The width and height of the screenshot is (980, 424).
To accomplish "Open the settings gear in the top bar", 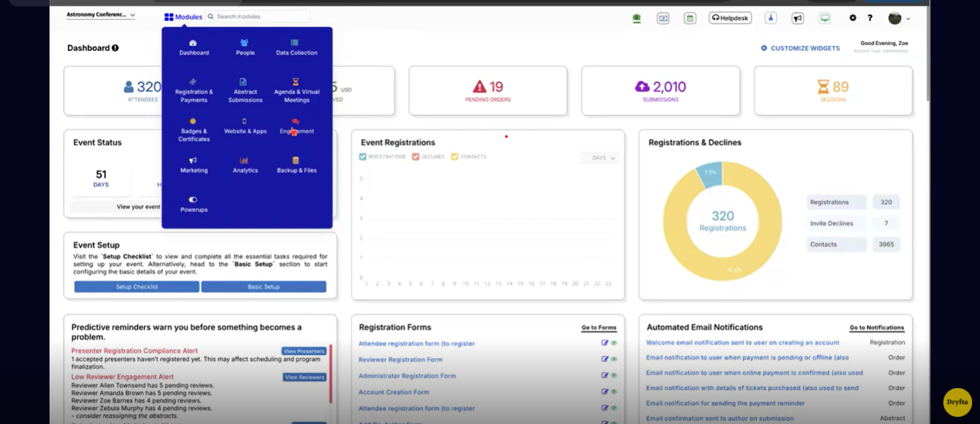I will point(852,18).
